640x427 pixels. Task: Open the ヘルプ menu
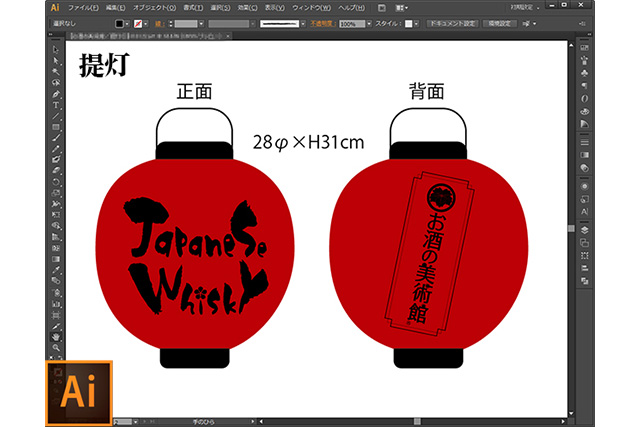(351, 8)
